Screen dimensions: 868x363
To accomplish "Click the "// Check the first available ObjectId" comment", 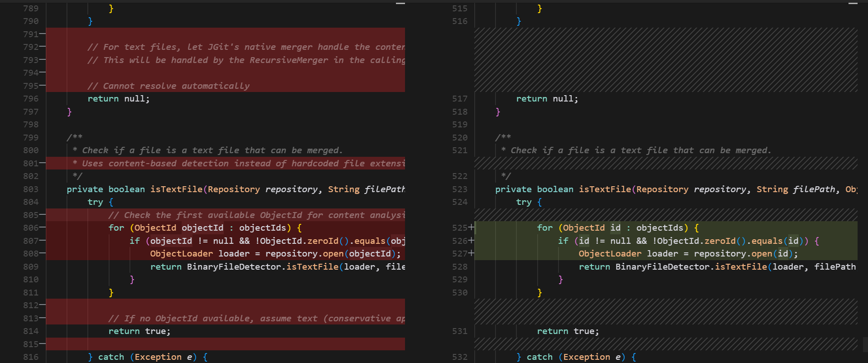I will (x=256, y=215).
